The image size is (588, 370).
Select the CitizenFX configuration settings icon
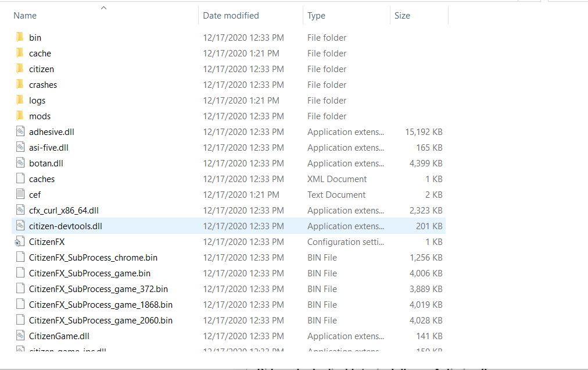pos(20,241)
